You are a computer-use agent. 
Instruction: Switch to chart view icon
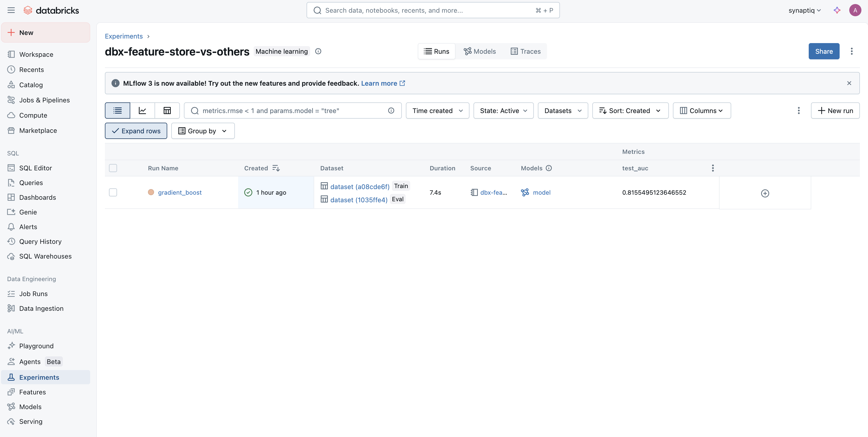pos(142,111)
